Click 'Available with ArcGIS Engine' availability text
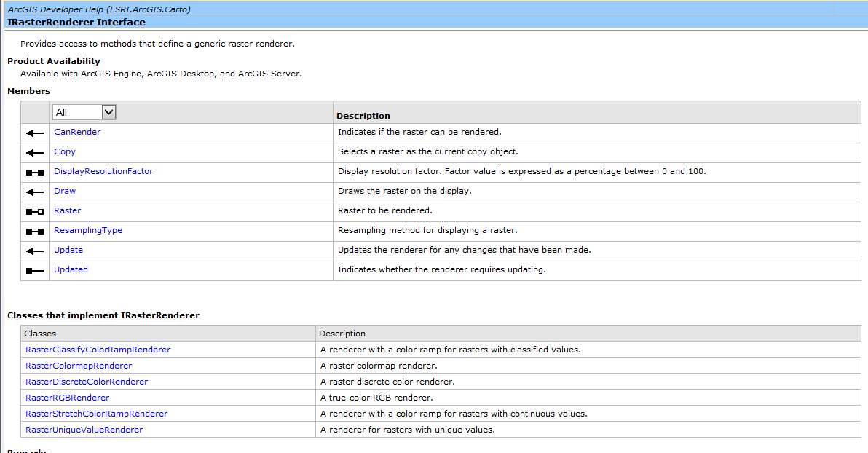Image resolution: width=868 pixels, height=453 pixels. (161, 74)
